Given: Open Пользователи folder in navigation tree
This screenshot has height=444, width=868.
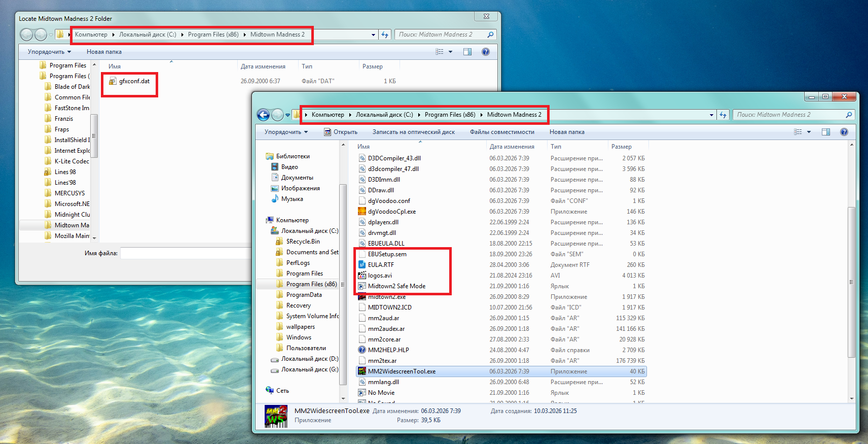Looking at the screenshot, I should click(306, 348).
